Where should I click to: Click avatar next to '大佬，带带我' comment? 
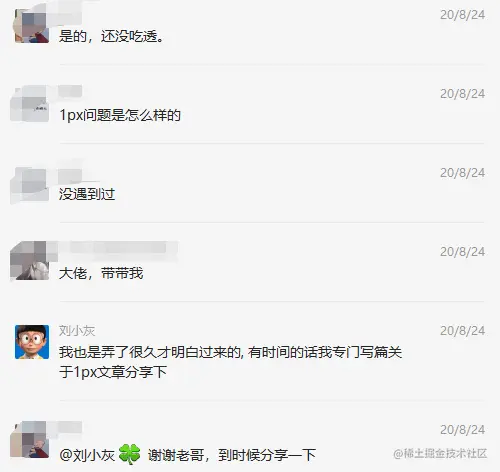click(31, 261)
